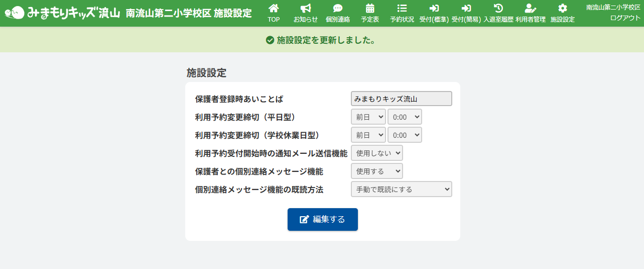Expand 学校休業日型 deadline day dropdown

(x=368, y=135)
